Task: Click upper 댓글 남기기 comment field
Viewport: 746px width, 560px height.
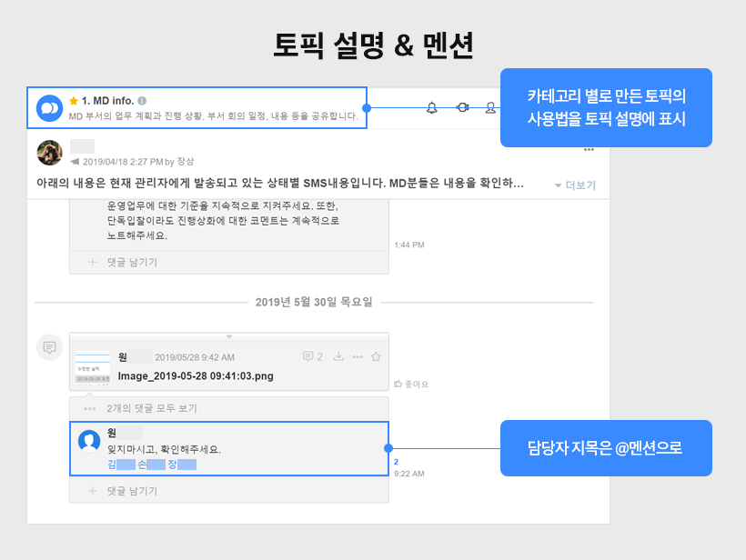Action: (132, 262)
